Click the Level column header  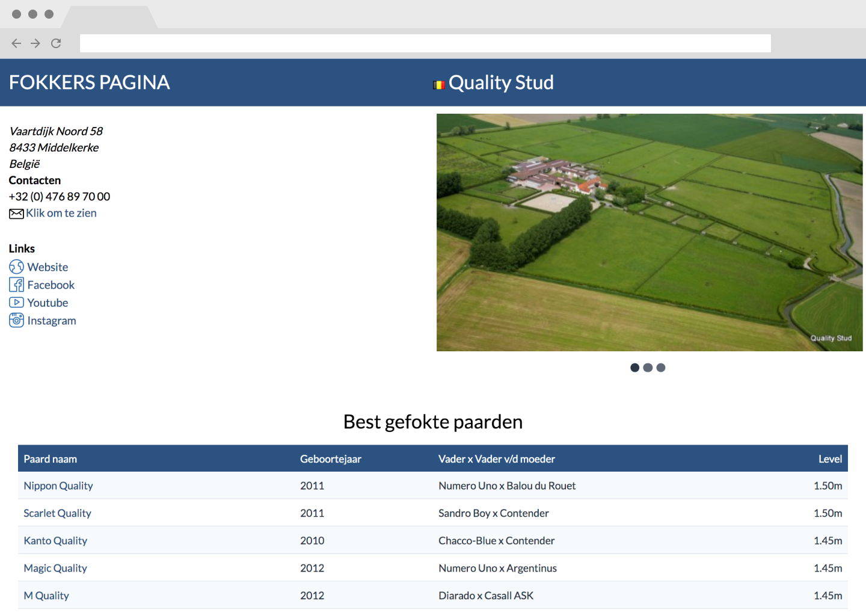click(830, 459)
